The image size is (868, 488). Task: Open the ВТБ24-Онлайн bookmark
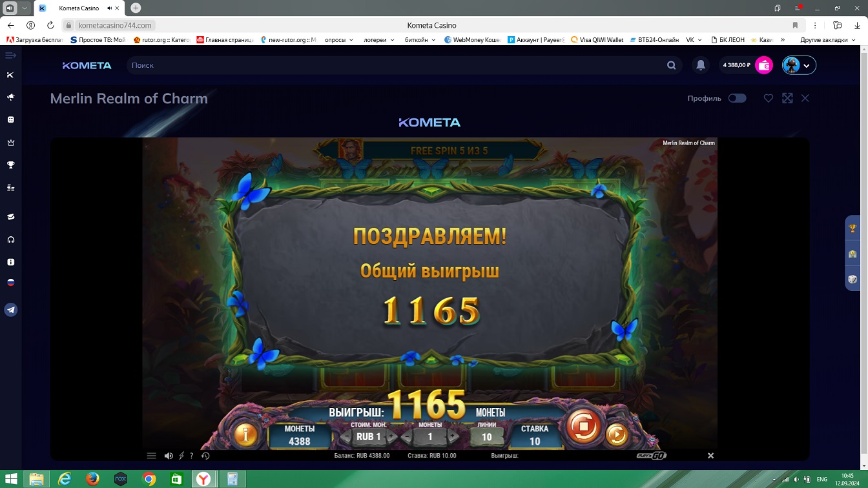(653, 39)
